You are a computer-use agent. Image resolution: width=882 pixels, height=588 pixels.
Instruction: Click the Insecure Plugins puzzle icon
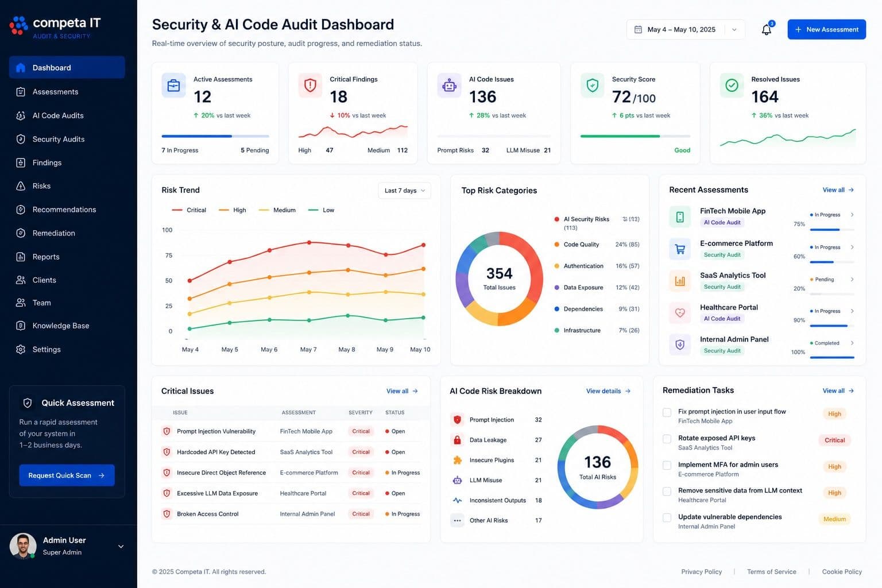458,460
